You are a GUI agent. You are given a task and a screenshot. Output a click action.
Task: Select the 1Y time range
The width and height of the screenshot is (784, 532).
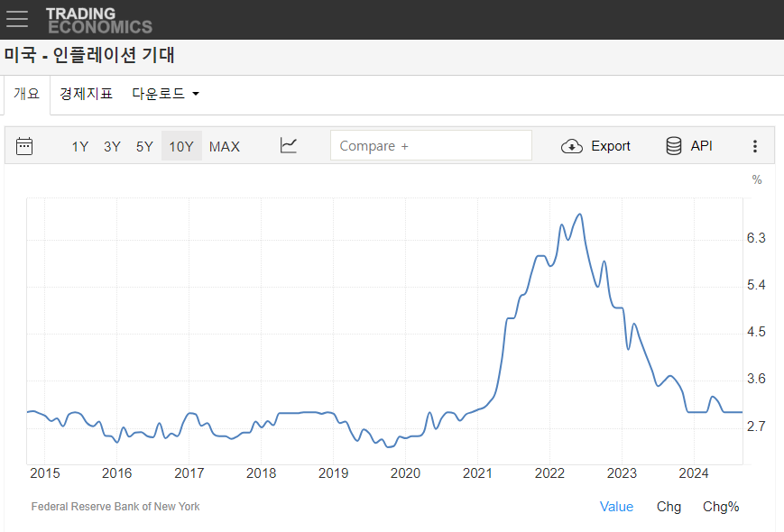(80, 146)
